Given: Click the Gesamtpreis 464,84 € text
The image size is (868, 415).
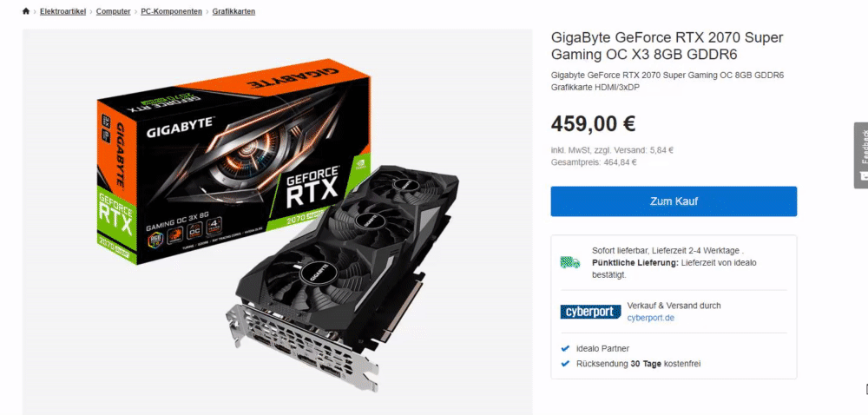Looking at the screenshot, I should [594, 162].
